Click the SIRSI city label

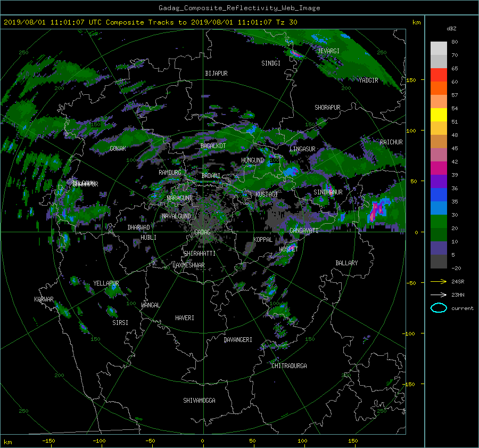[x=120, y=323]
